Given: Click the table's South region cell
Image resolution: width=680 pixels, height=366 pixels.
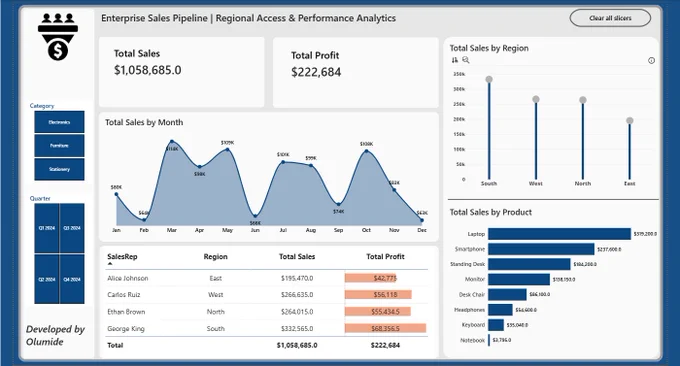Looking at the screenshot, I should click(x=216, y=329).
